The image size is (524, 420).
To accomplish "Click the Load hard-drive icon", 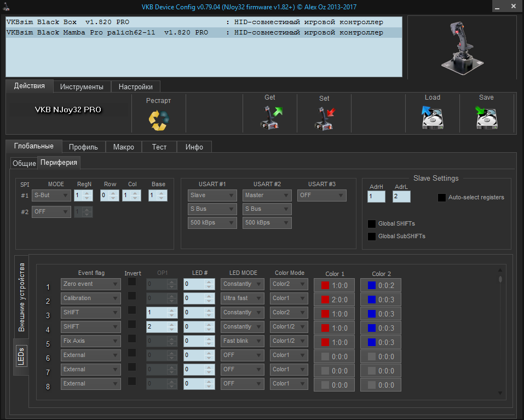I will click(433, 117).
